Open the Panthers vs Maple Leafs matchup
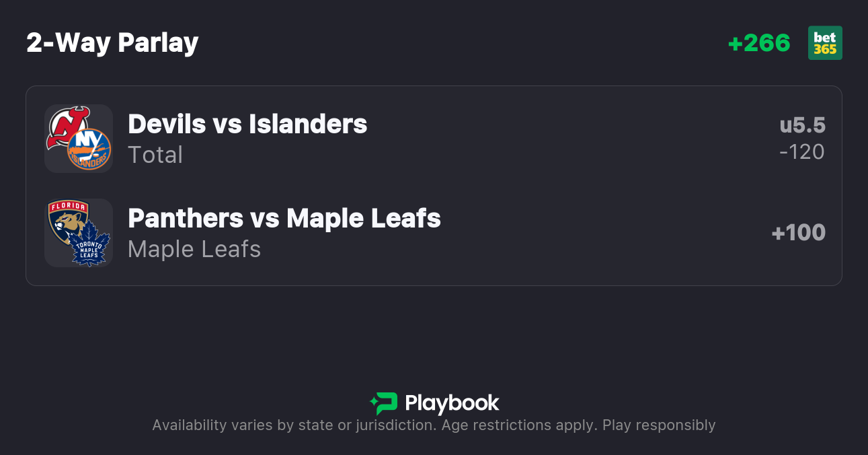 click(x=284, y=218)
